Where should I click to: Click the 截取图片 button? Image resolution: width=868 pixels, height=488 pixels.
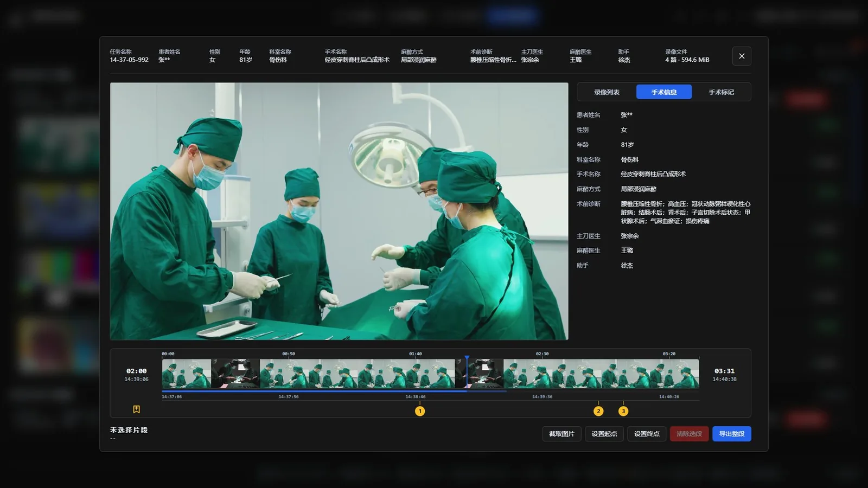point(561,434)
